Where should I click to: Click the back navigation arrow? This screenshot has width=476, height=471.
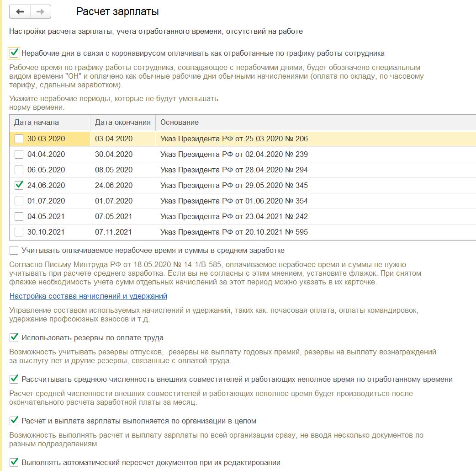tap(20, 12)
